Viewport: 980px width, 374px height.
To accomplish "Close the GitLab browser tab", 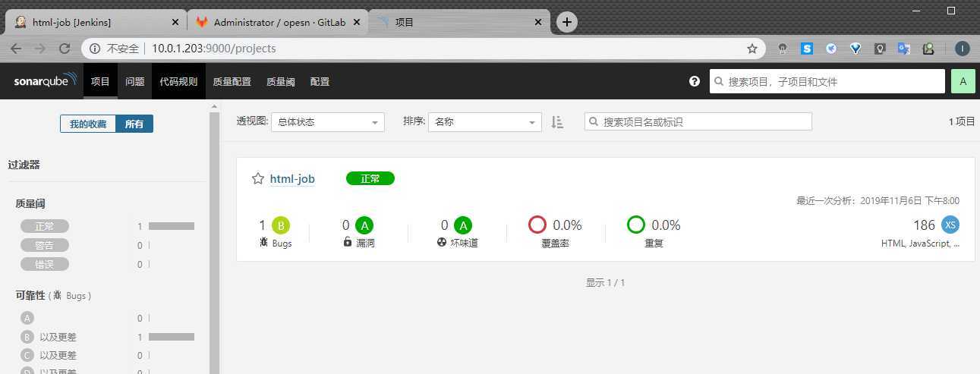I will tap(357, 22).
